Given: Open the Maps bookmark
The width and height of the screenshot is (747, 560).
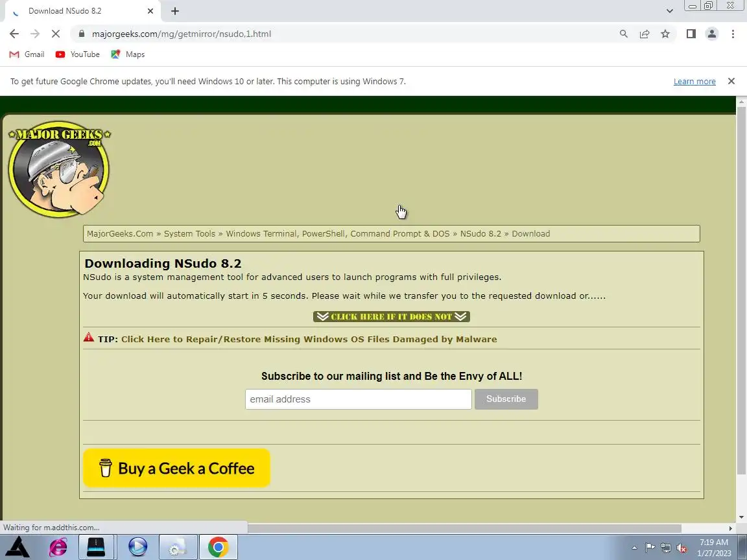Looking at the screenshot, I should coord(128,54).
